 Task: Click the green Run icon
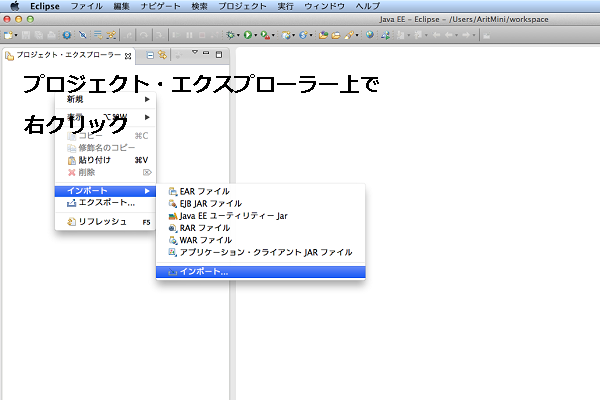(x=248, y=35)
